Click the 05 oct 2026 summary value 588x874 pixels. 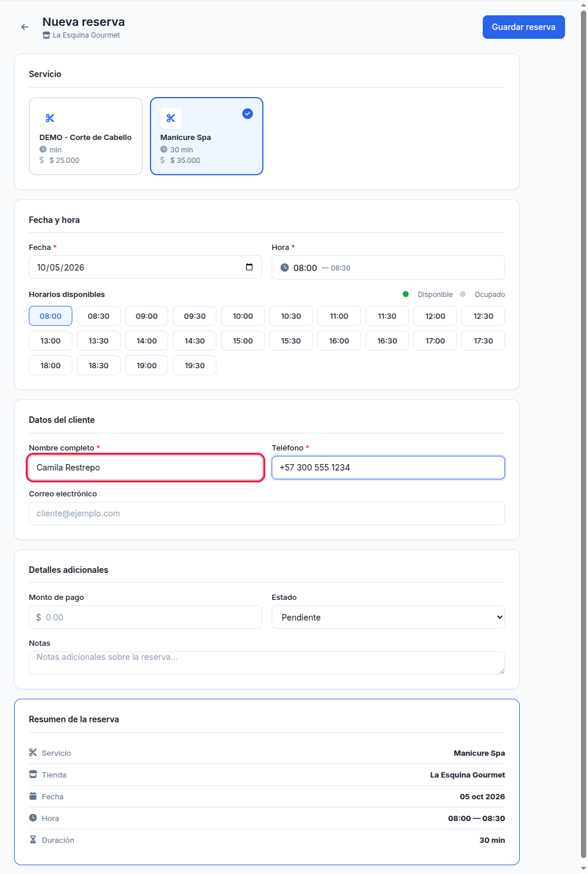[x=482, y=796]
